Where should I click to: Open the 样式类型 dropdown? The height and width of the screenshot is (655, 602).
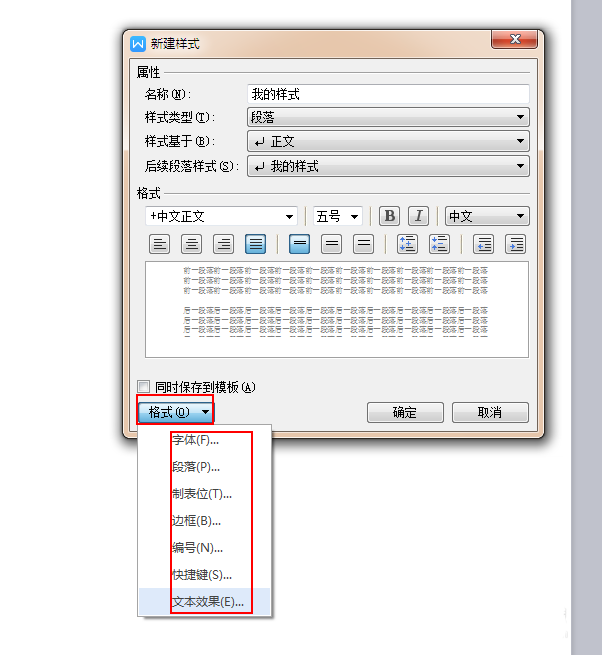(x=388, y=117)
